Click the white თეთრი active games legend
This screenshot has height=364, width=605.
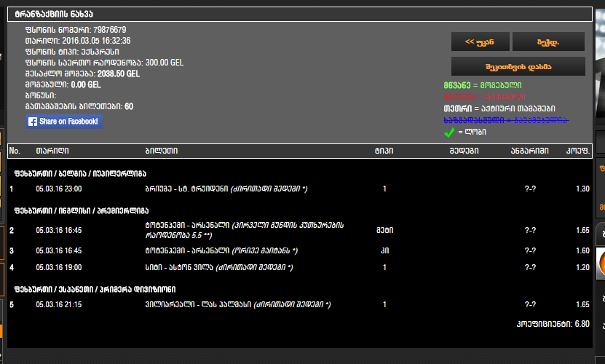pos(499,108)
